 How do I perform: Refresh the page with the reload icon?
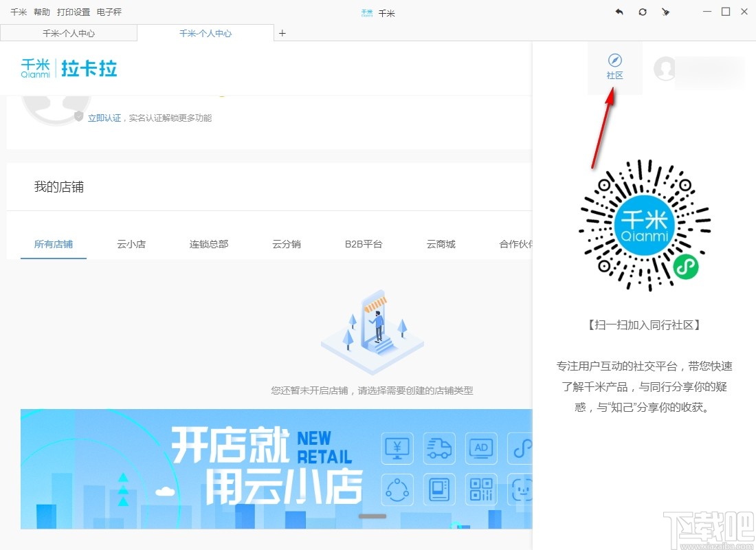pyautogui.click(x=643, y=12)
